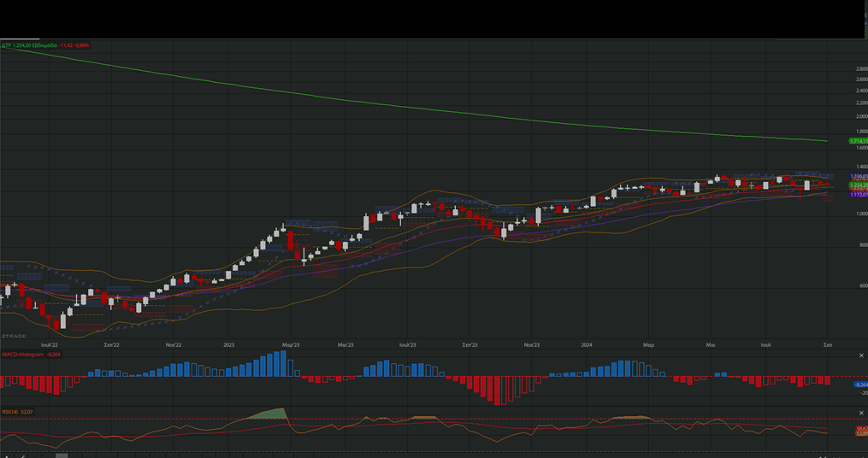Click the -11,42 -0,90% change value
868x458 pixels.
(74, 45)
